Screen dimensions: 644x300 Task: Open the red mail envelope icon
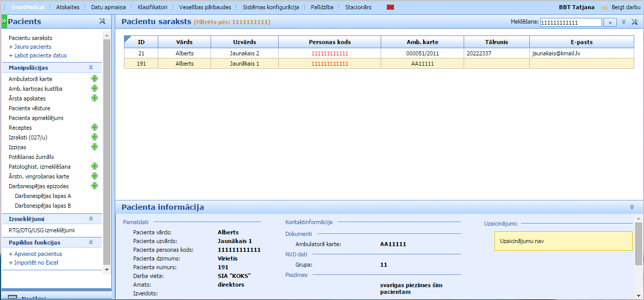[x=390, y=8]
